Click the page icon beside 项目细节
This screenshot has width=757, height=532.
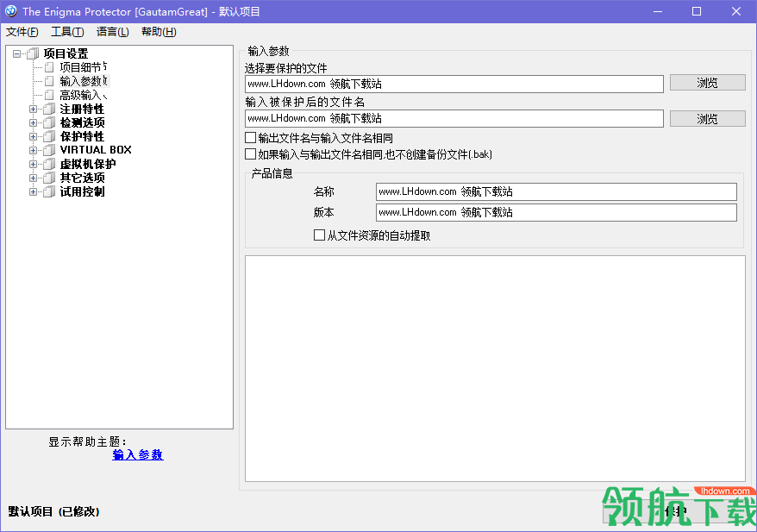point(49,67)
